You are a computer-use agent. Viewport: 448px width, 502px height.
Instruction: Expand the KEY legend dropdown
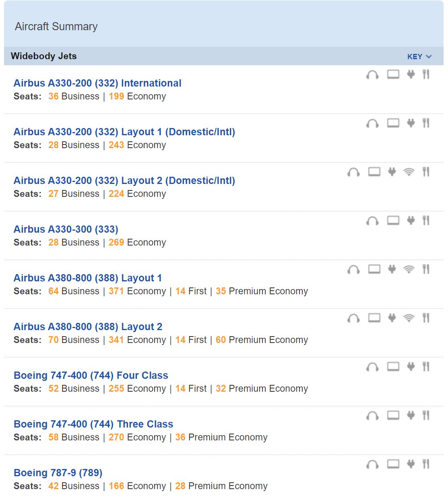(x=419, y=56)
